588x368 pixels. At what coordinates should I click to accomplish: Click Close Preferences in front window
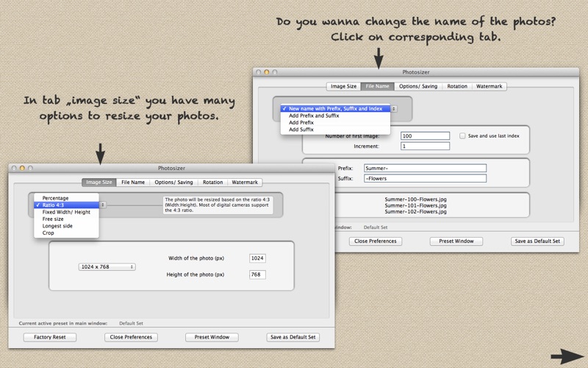click(x=131, y=337)
